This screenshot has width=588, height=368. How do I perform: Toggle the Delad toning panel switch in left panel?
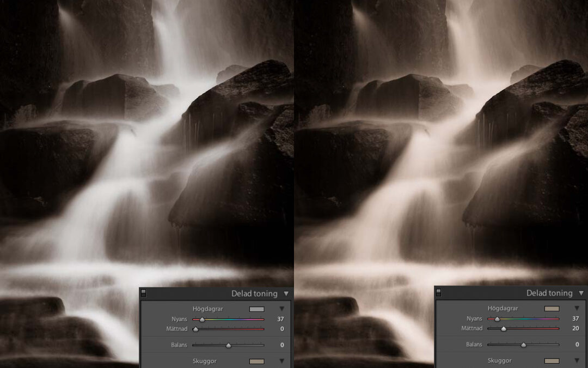pyautogui.click(x=144, y=293)
